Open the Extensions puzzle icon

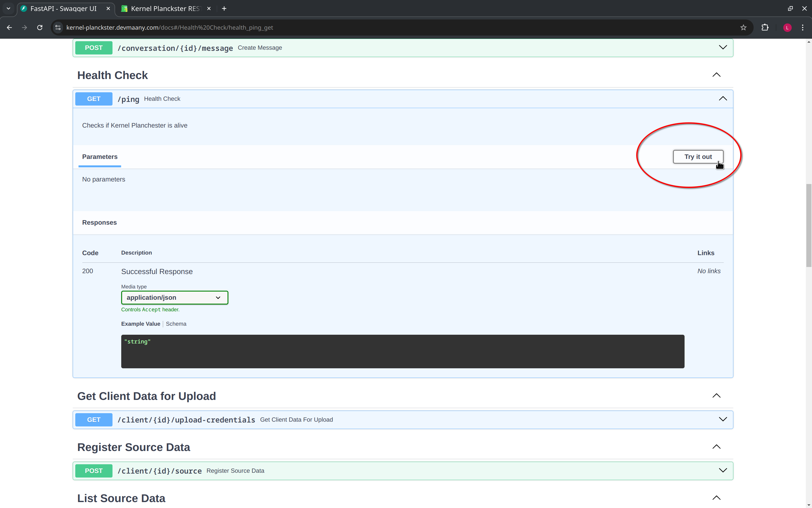coord(765,28)
